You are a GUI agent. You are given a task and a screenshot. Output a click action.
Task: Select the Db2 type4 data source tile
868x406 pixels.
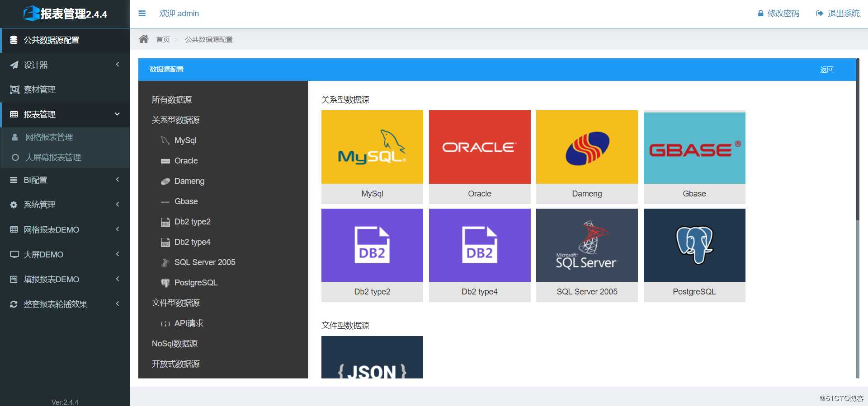point(480,255)
